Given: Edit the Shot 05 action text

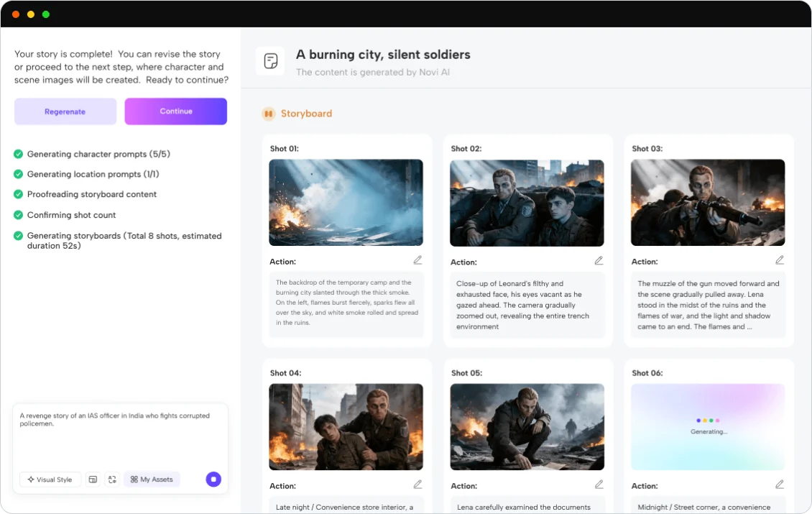Looking at the screenshot, I should [599, 485].
